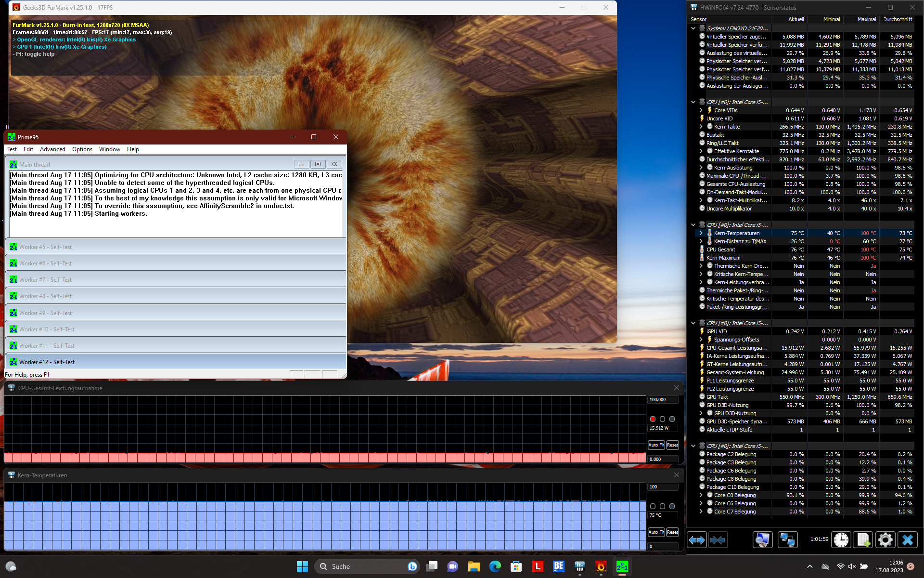
Task: Click the networked-computers icon in HWiNFO toolbar
Action: coord(787,540)
